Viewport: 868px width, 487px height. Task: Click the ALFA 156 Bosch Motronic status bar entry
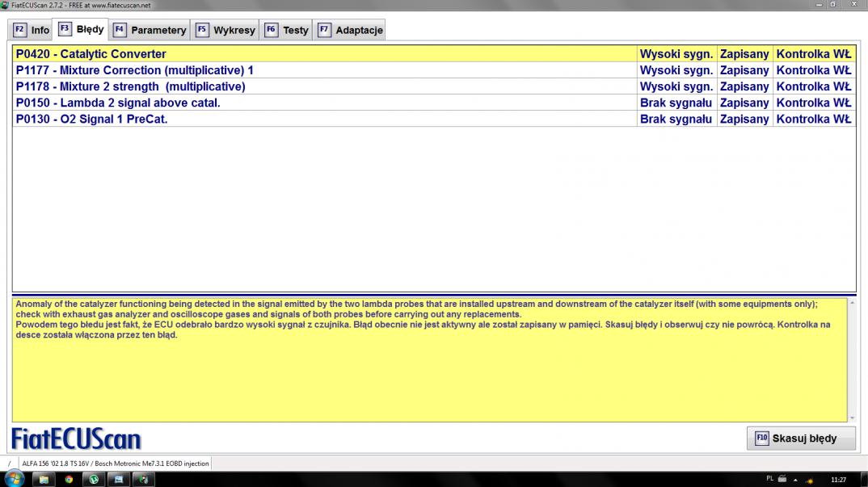pyautogui.click(x=115, y=464)
